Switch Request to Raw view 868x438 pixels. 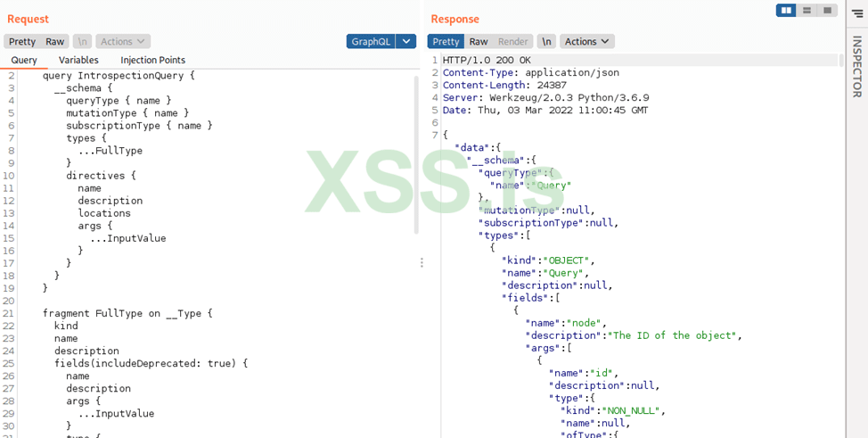(54, 42)
